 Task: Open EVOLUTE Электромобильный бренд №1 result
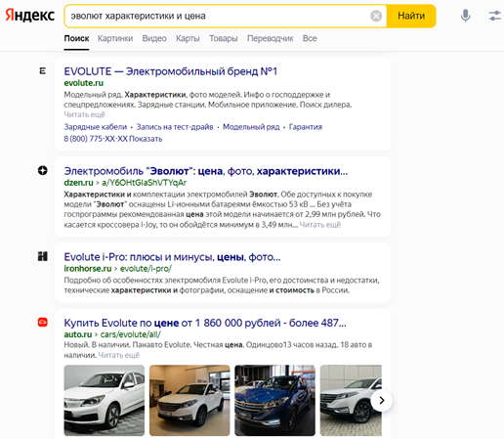point(170,71)
